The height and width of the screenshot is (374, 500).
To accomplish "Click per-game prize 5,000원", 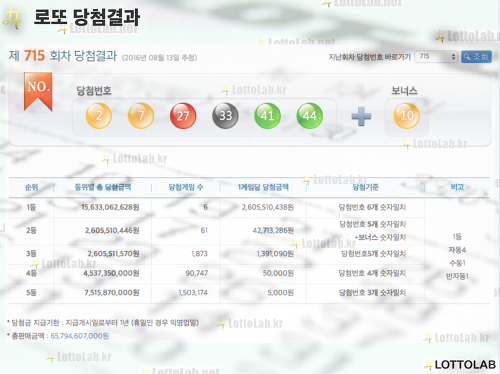I will pos(280,293).
